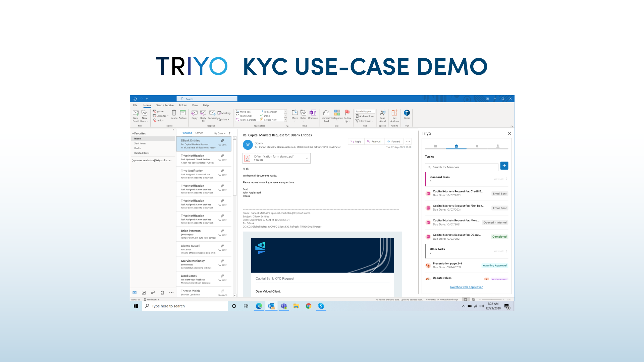This screenshot has width=644, height=362.
Task: Click the Delete trash icon in ribbon
Action: [174, 113]
